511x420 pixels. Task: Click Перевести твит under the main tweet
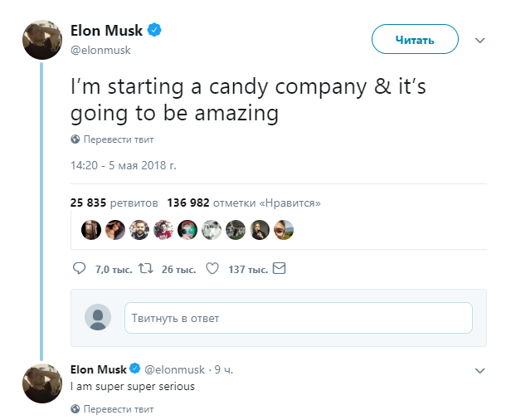(x=118, y=139)
